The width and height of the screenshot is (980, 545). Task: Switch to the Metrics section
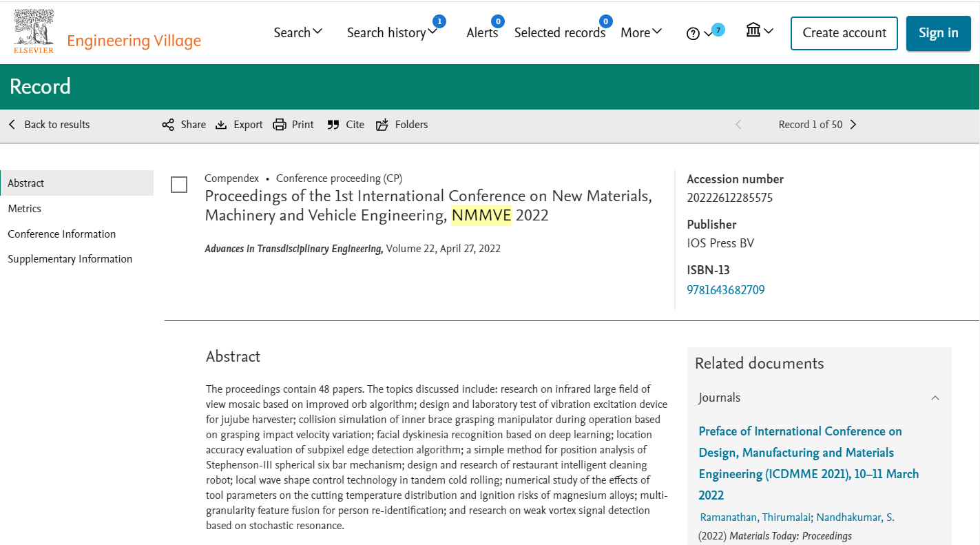click(x=25, y=209)
